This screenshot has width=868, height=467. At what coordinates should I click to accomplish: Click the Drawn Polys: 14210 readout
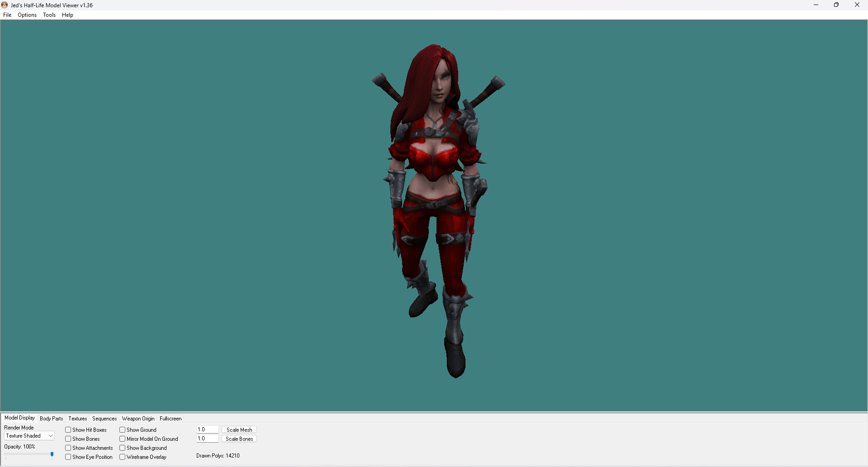click(218, 456)
